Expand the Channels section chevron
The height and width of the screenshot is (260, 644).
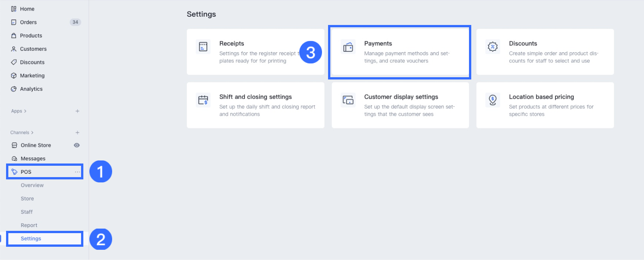coord(32,133)
